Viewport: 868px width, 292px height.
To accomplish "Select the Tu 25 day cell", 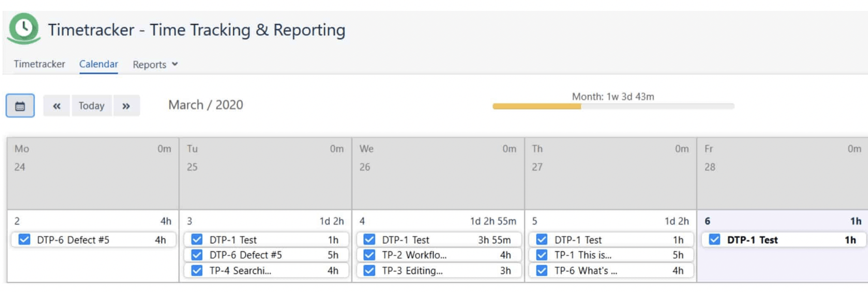I will pos(266,174).
